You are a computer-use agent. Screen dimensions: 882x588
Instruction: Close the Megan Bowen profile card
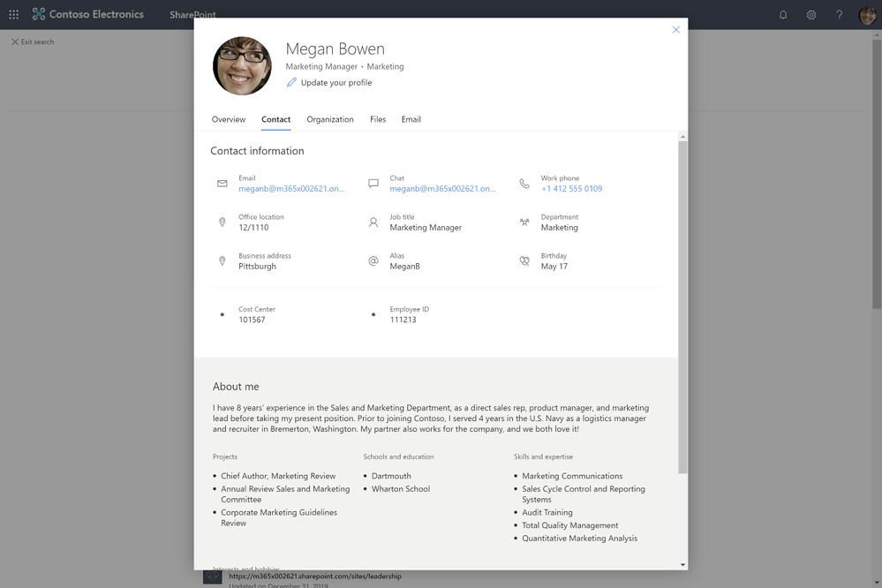click(676, 29)
